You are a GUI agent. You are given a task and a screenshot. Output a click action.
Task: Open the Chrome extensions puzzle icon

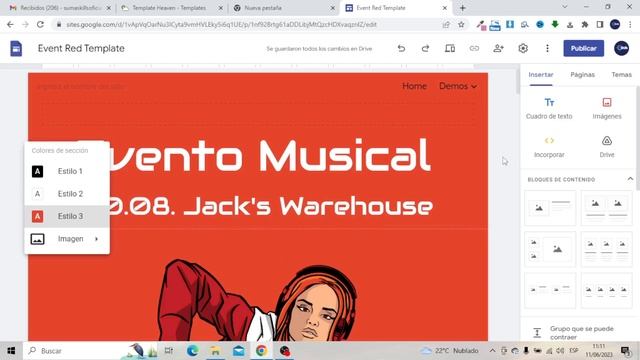[584, 24]
